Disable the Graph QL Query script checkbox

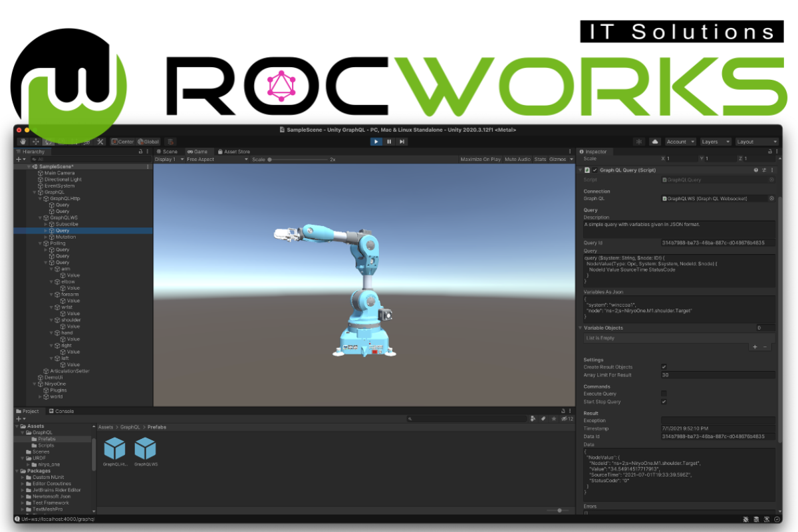595,170
